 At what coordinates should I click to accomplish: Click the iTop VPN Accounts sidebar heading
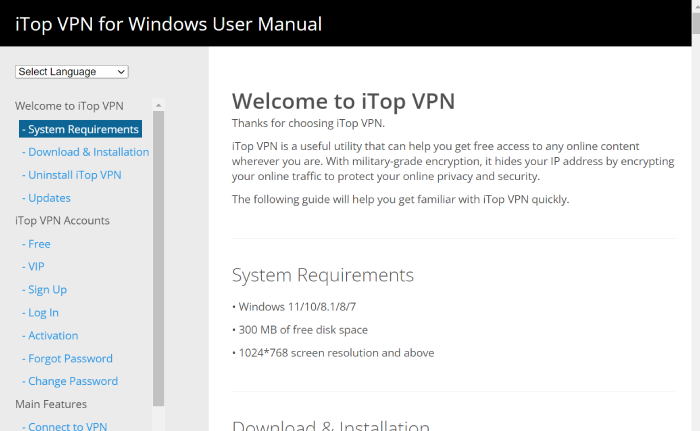[62, 221]
